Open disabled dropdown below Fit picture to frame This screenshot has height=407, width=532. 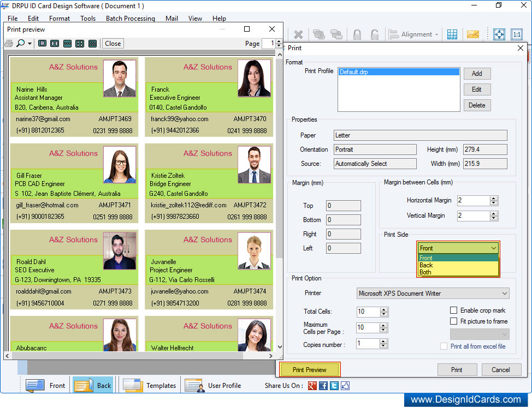480,334
